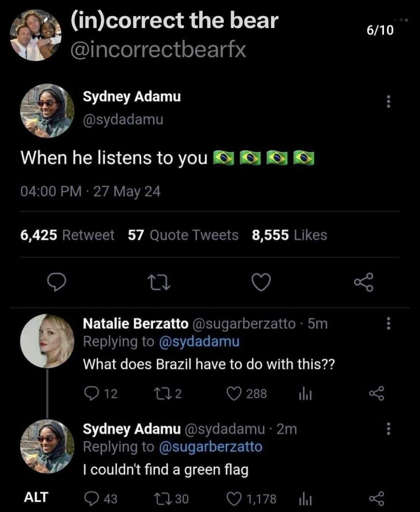Click the @sugarberzatto mention link

click(x=211, y=447)
